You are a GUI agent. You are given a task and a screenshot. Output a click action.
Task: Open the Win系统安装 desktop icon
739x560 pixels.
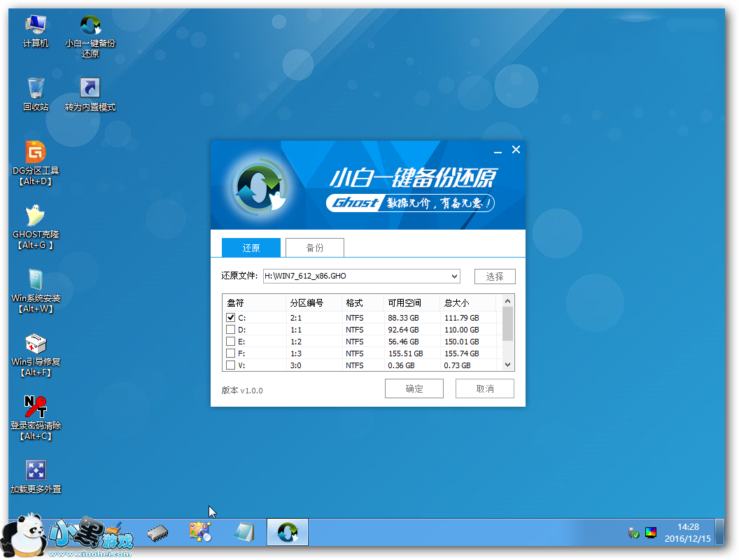36,280
